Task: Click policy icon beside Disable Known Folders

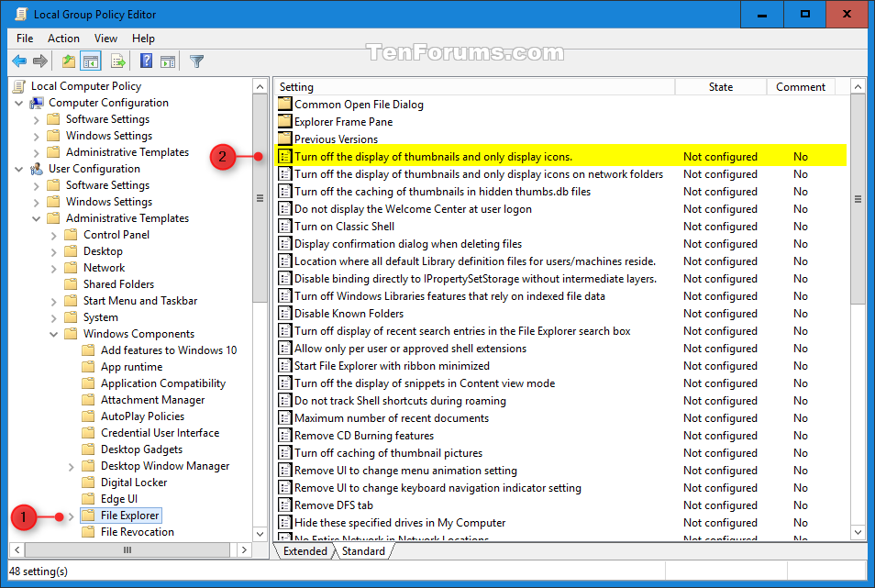Action: [x=285, y=313]
